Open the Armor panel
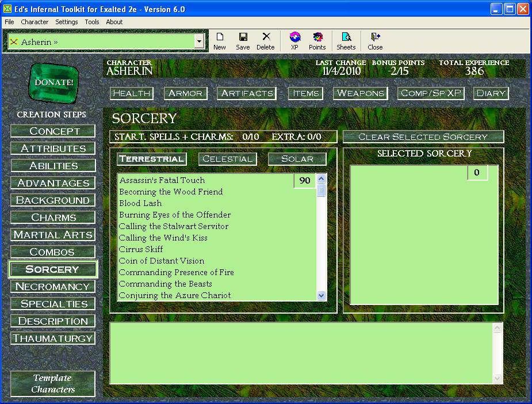532x404 pixels. click(185, 93)
